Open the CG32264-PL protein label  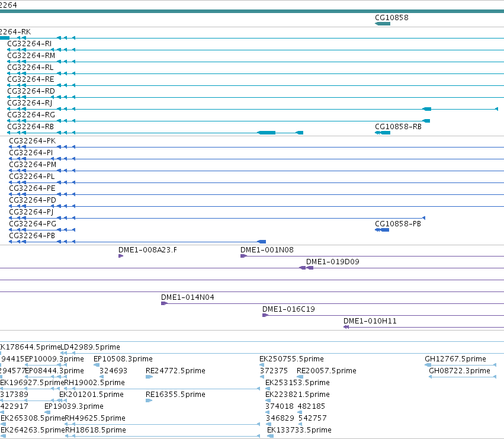pyautogui.click(x=32, y=177)
